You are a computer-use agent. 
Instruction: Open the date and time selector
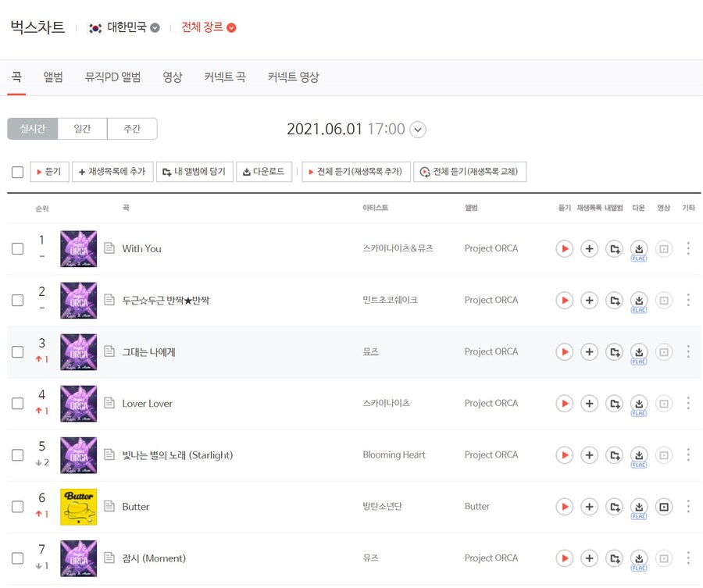(x=417, y=130)
